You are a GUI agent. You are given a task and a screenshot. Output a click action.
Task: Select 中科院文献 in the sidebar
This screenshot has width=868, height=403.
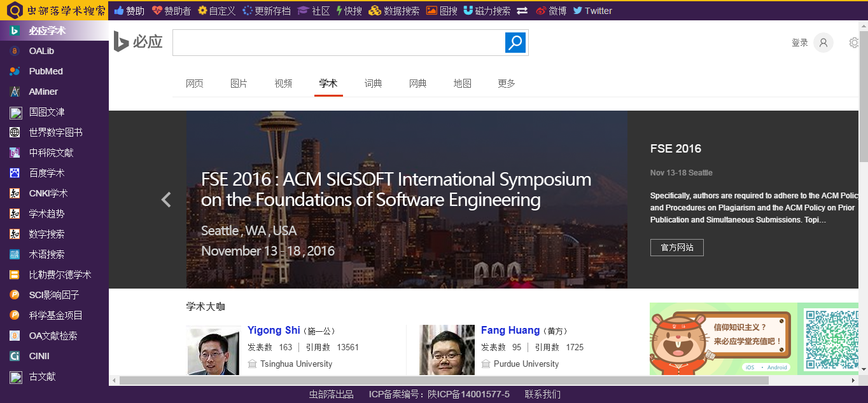(x=54, y=153)
